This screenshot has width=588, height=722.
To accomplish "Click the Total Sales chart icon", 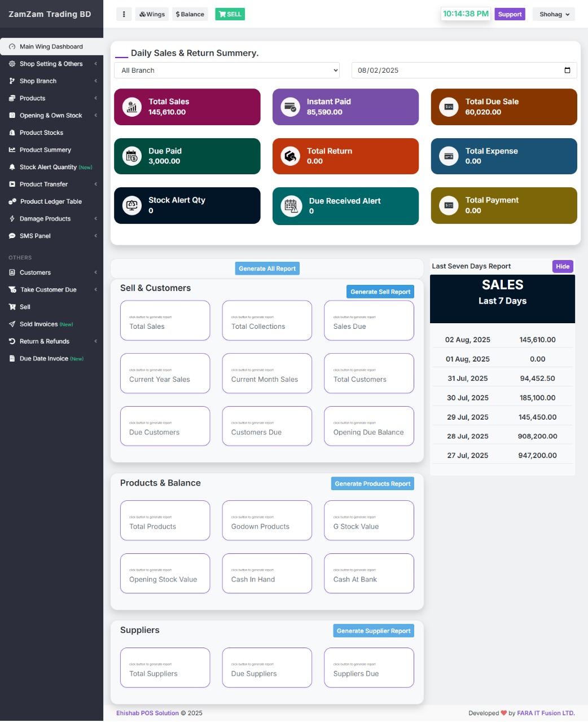I will coord(132,107).
